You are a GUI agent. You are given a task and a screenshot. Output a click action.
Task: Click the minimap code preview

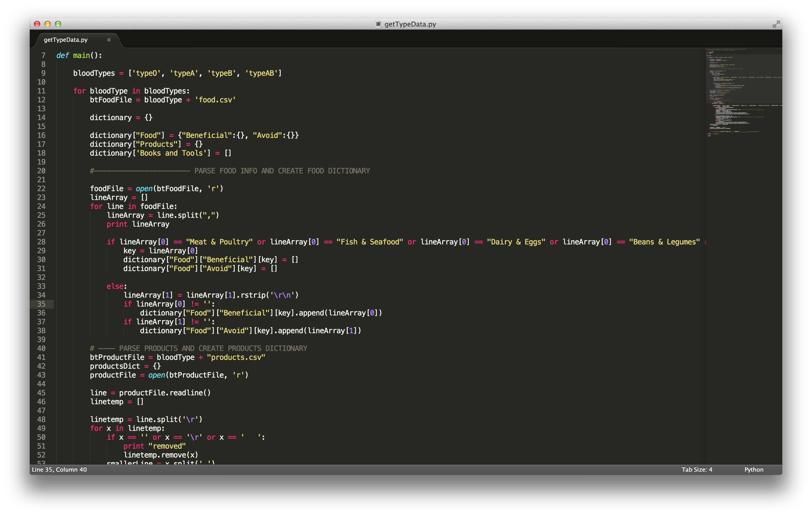[x=742, y=91]
